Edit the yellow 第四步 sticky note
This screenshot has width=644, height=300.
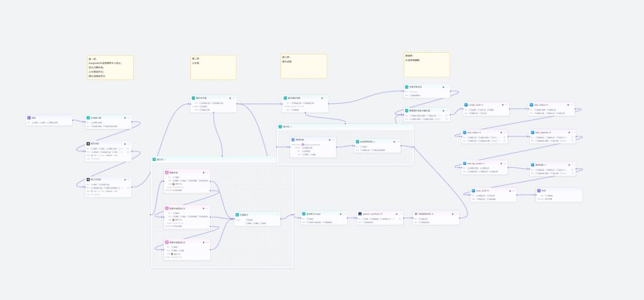pyautogui.click(x=427, y=65)
